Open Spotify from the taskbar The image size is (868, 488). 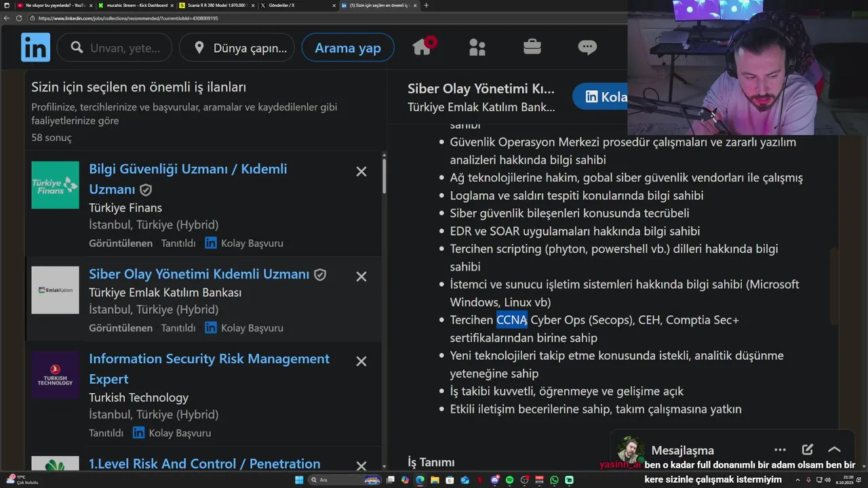point(509,480)
